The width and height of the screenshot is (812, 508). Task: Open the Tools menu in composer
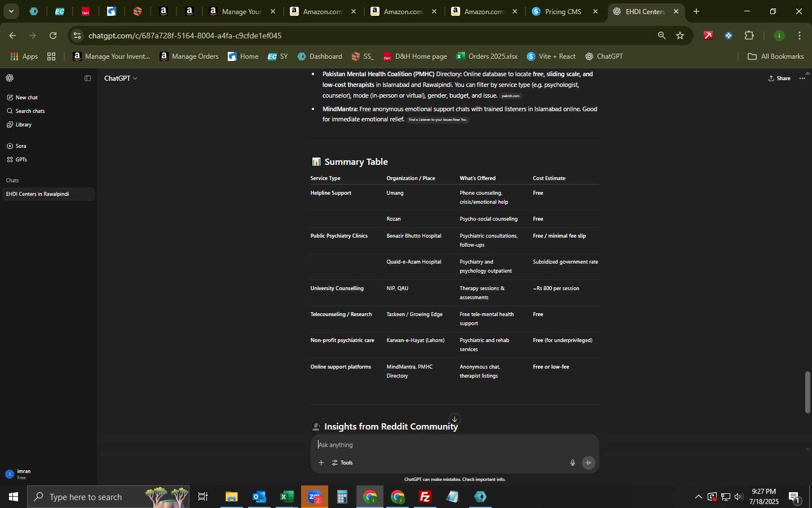[x=342, y=463]
